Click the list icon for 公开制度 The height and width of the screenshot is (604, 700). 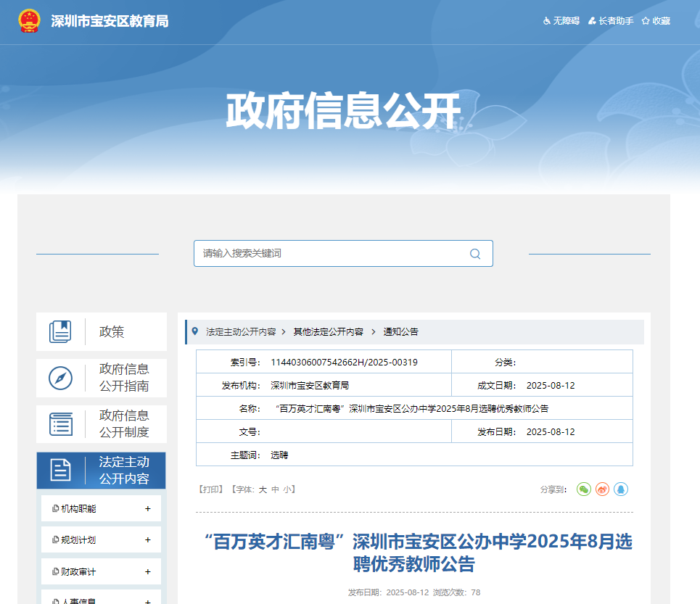[x=61, y=424]
